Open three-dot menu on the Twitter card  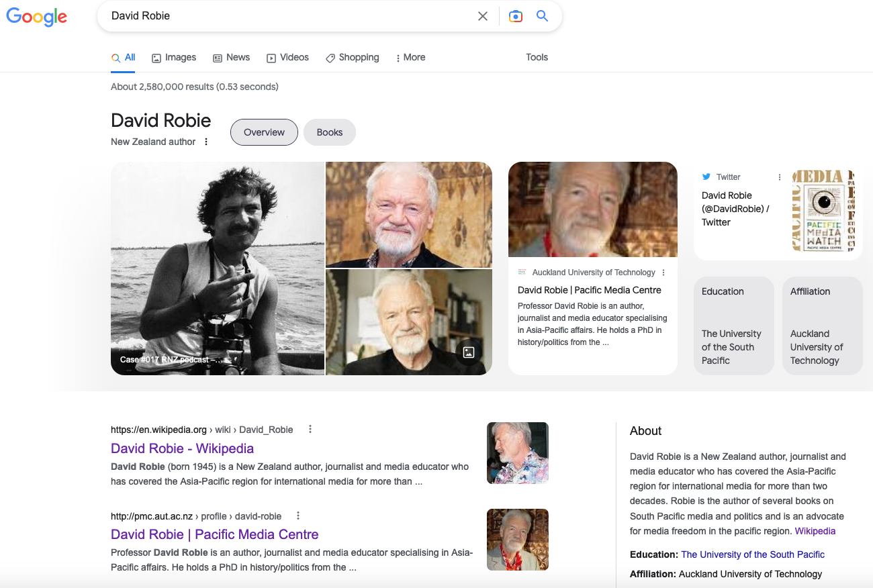(779, 177)
